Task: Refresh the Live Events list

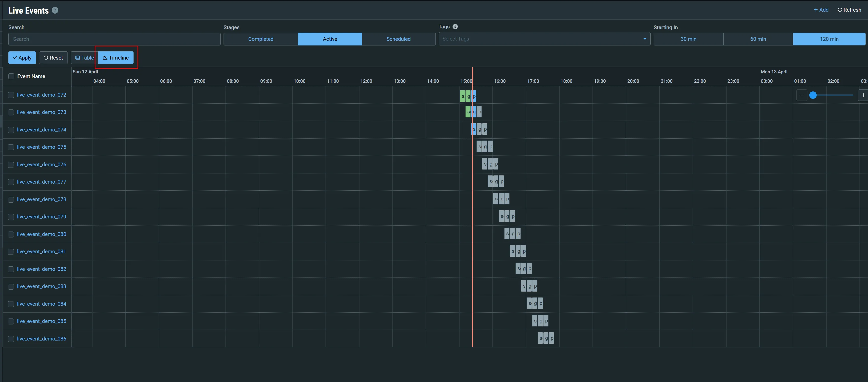Action: coord(849,10)
